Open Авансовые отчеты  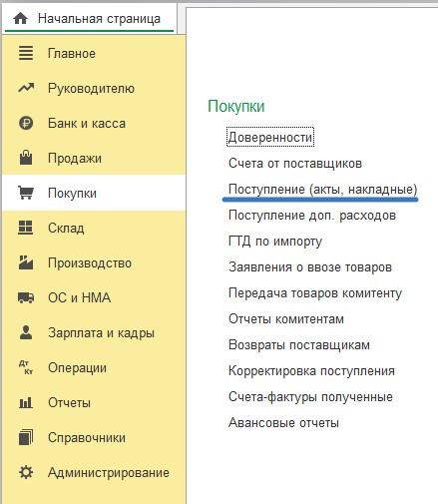click(x=283, y=422)
